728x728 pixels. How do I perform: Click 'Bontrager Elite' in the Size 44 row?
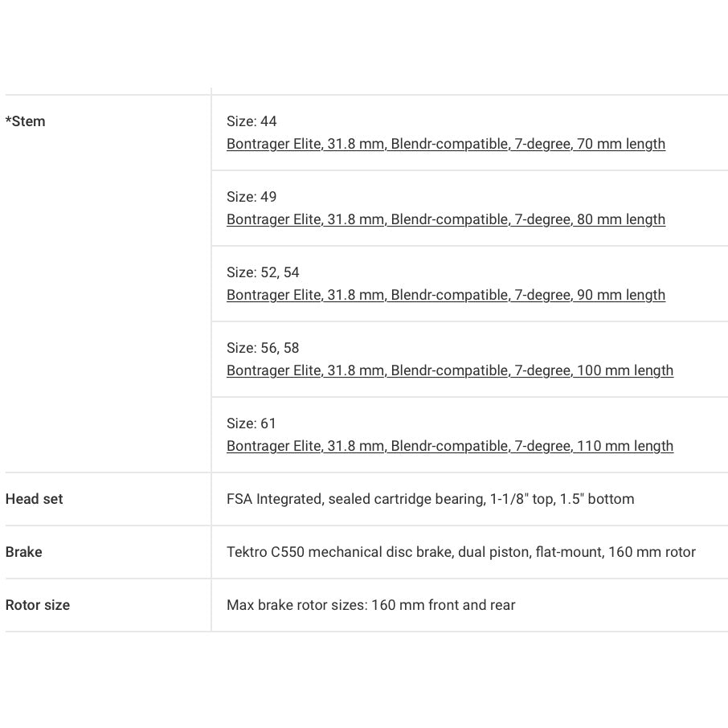coord(273,144)
